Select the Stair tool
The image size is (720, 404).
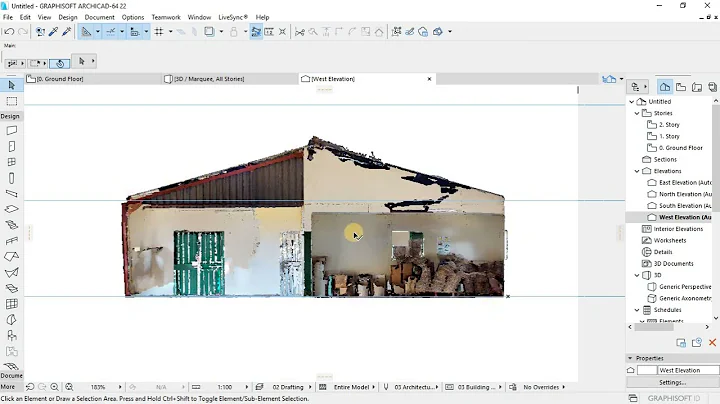11,225
